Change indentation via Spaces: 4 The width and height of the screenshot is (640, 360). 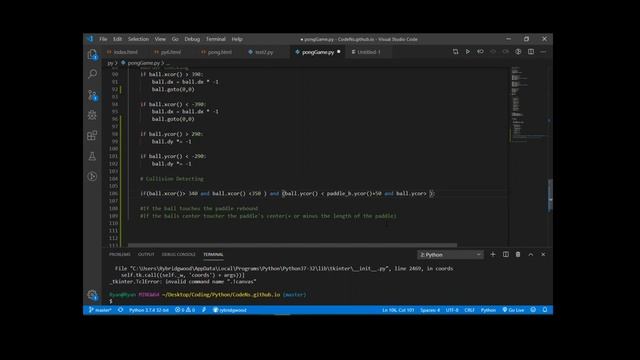tap(430, 310)
